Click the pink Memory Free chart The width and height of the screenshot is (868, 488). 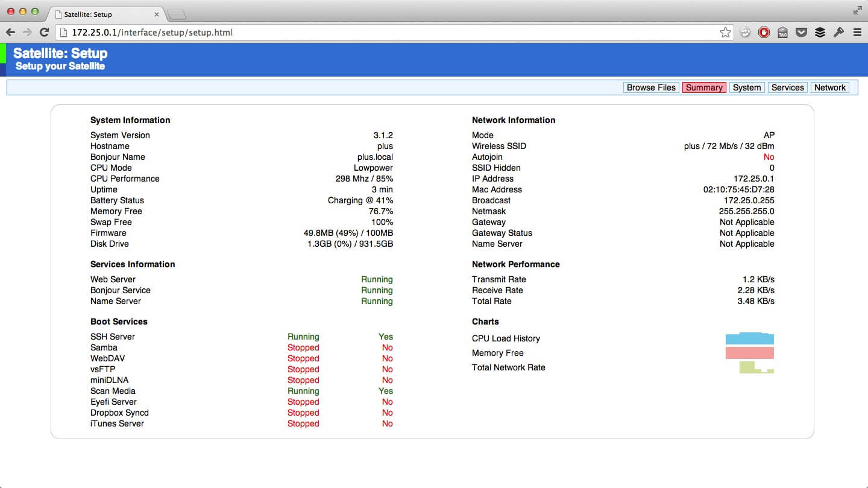[749, 353]
